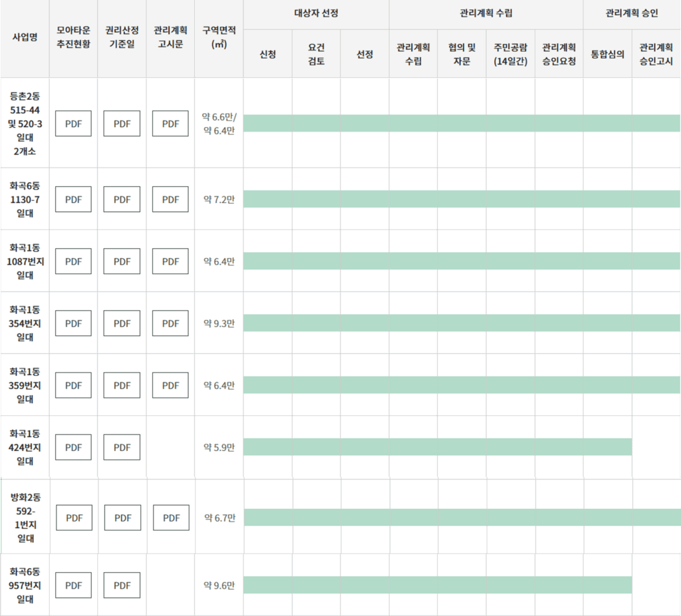Viewport: 681px width, 616px height.
Task: Click the 화곡1동 1087번지 일대 project name
Action: (25, 261)
